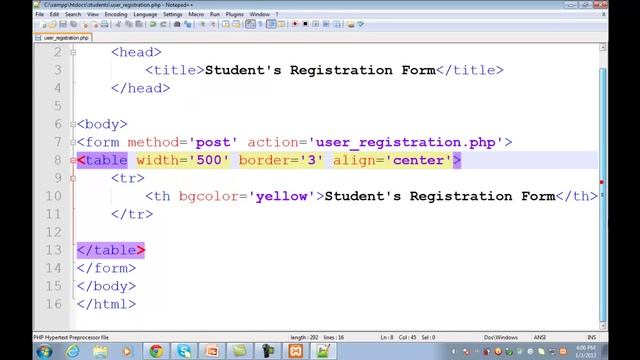Click the 'yellow' bgcolor value on line 10
The width and height of the screenshot is (640, 360).
281,196
